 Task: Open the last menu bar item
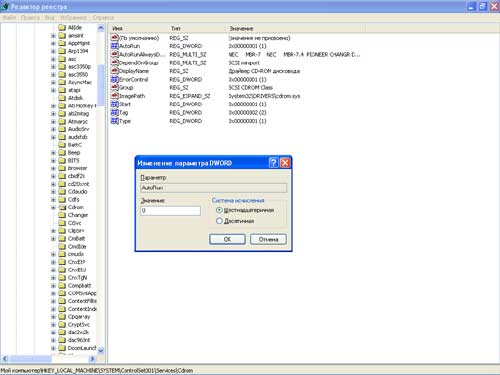tap(103, 17)
